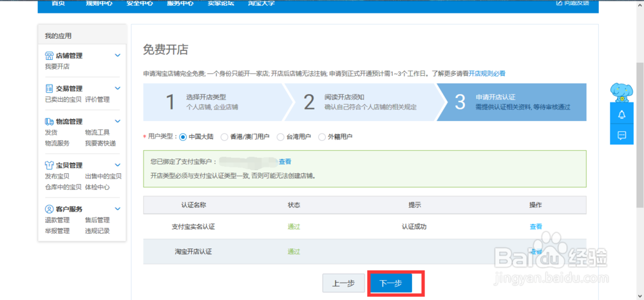The width and height of the screenshot is (644, 300).
Task: Open 体检中心 in sidebar
Action: click(x=97, y=187)
